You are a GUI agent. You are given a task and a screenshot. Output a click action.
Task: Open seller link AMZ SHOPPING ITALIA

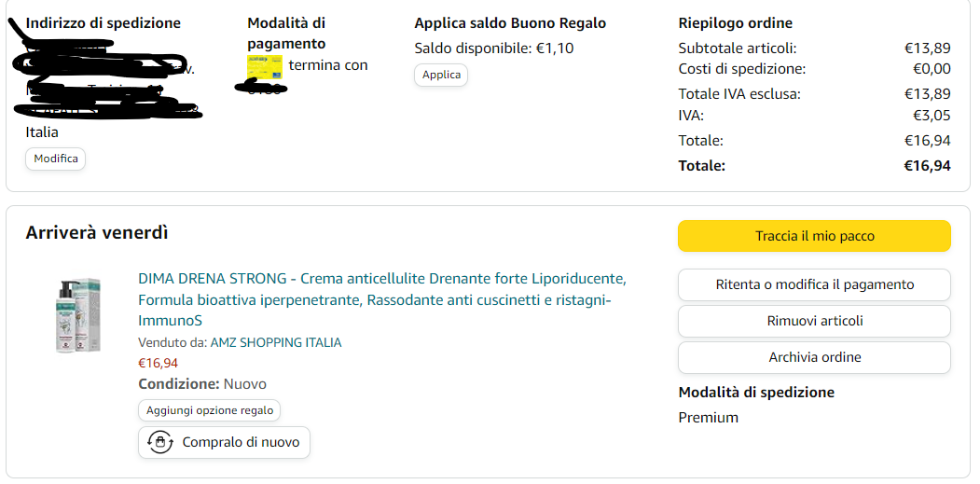(x=276, y=342)
